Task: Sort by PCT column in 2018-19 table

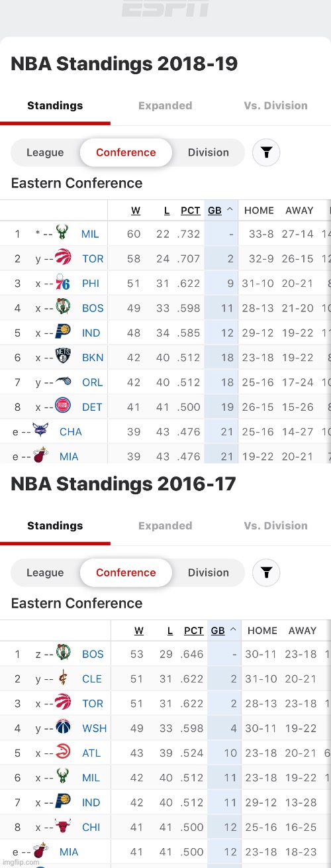Action: pos(191,210)
